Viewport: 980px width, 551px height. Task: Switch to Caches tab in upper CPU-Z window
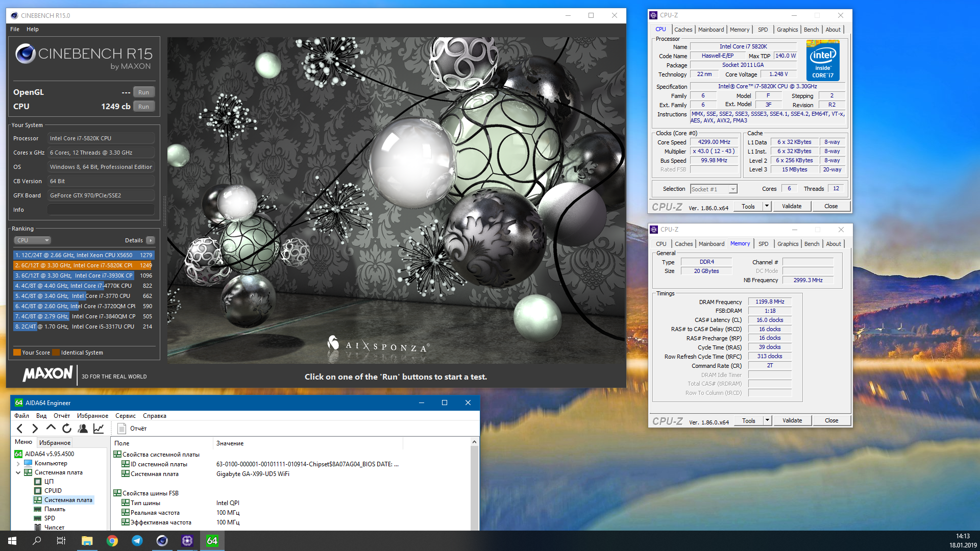[x=683, y=30]
